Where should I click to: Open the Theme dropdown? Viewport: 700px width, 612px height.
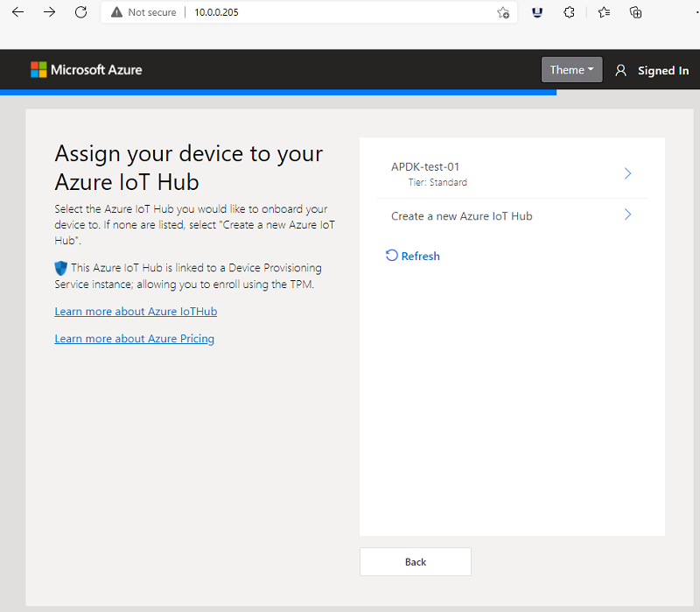click(x=572, y=70)
